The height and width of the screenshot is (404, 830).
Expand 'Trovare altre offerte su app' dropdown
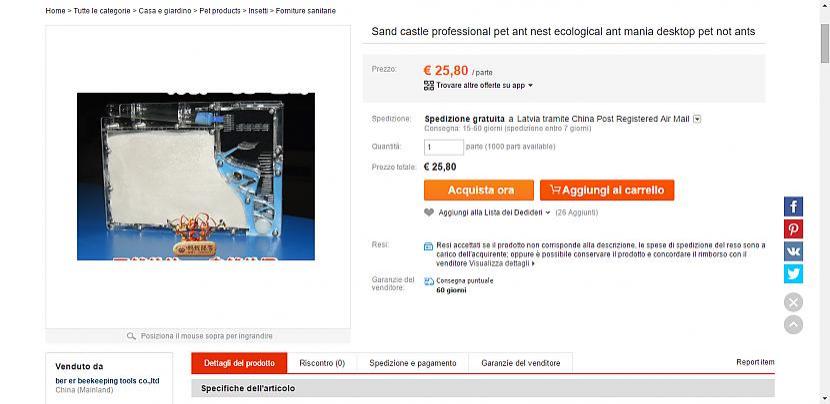coord(530,85)
